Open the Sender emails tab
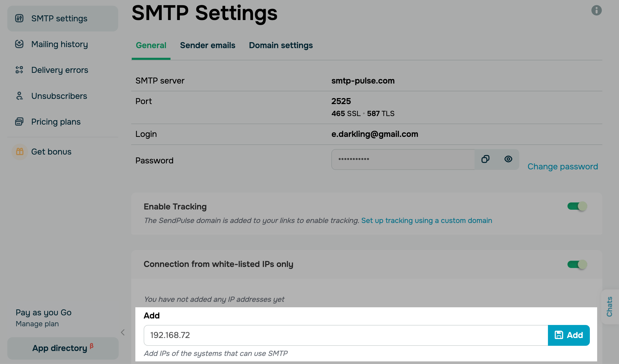The width and height of the screenshot is (619, 364). (x=207, y=45)
